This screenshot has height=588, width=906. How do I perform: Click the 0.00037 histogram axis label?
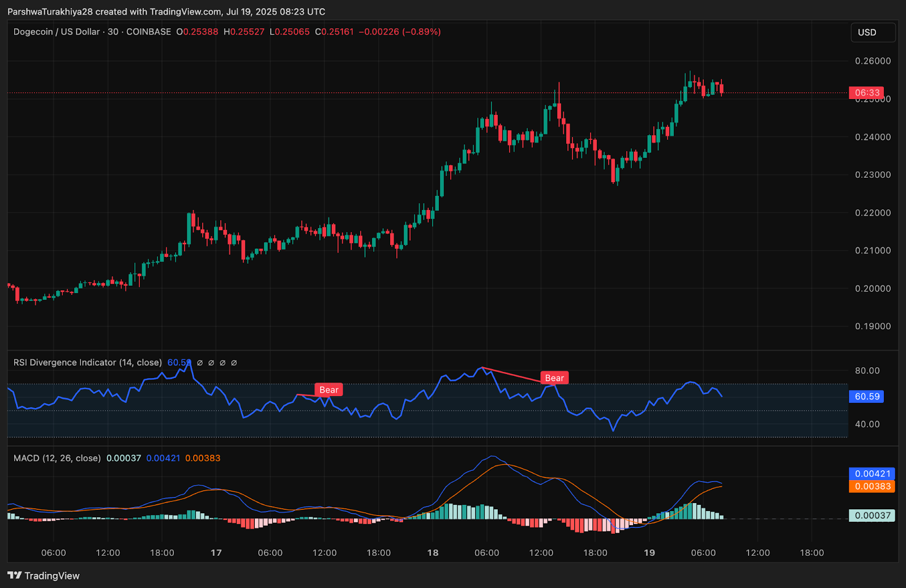coord(872,516)
